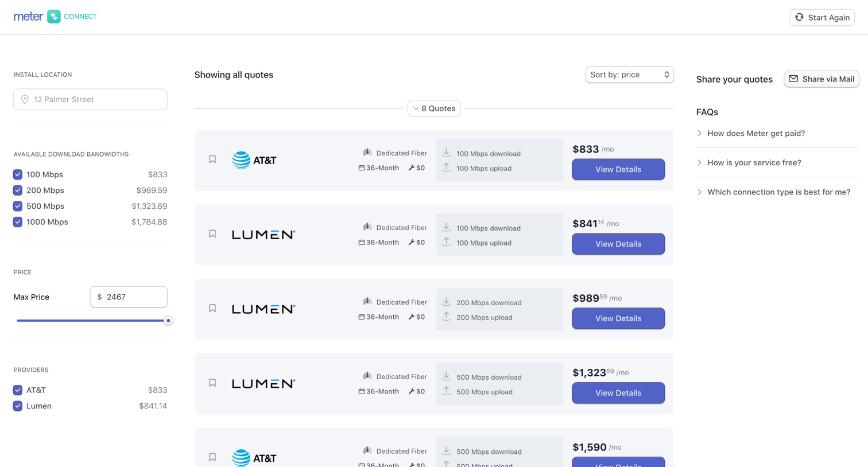This screenshot has width=868, height=467.
Task: Click the Start Again button
Action: (822, 17)
